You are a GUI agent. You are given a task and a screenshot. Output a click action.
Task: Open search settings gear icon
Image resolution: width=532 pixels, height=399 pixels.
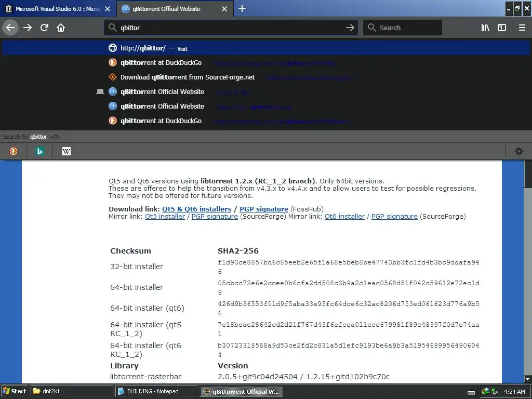(x=519, y=151)
